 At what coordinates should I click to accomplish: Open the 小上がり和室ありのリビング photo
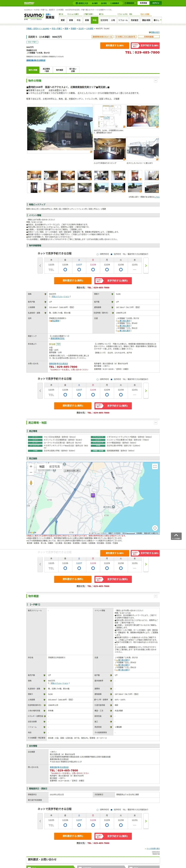click(110, 149)
